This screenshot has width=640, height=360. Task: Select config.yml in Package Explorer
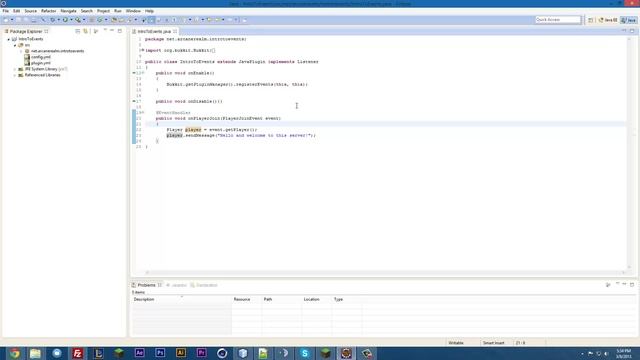click(41, 57)
